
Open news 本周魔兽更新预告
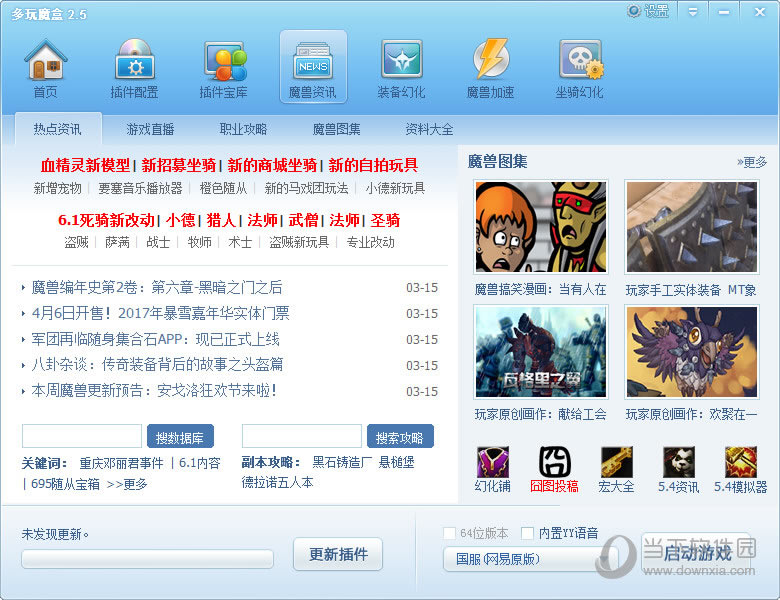click(154, 391)
